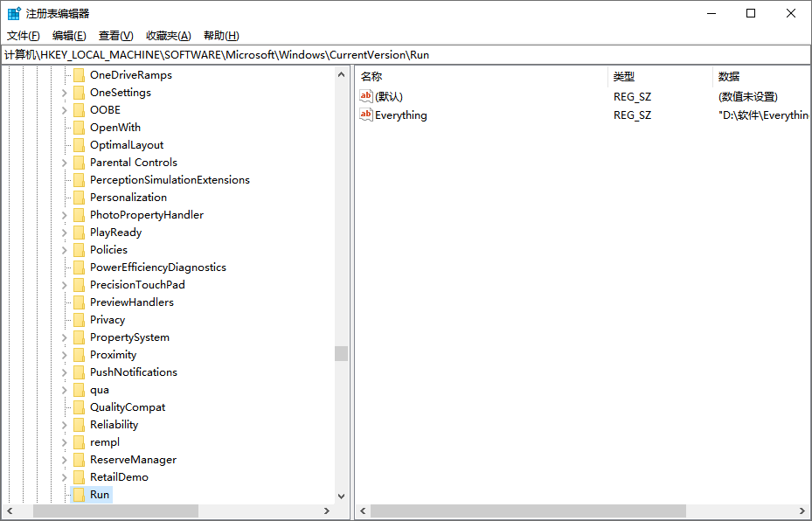Expand the Reliability registry key
The height and width of the screenshot is (521, 812).
[65, 425]
